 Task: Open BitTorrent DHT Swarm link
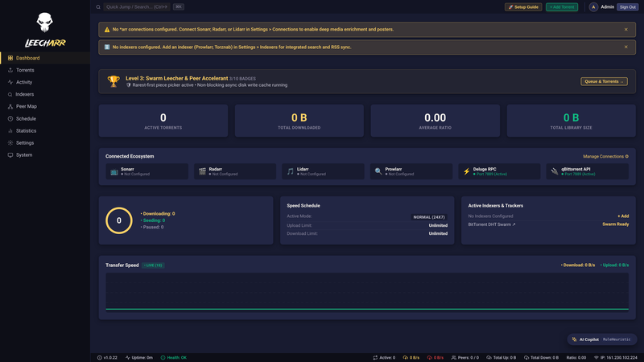tap(492, 224)
